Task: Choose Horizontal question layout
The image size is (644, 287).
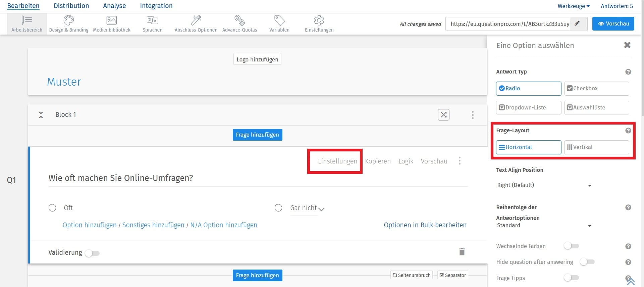Action: (x=529, y=147)
